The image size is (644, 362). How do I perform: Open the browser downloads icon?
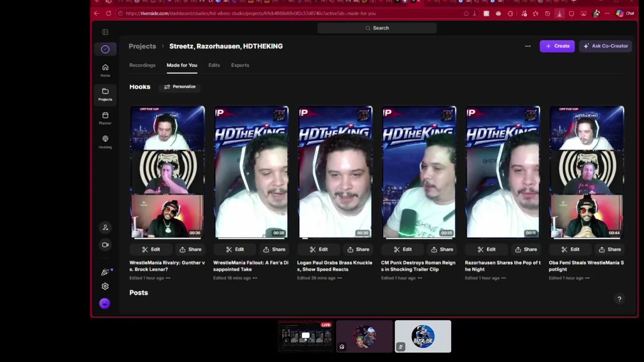559,14
